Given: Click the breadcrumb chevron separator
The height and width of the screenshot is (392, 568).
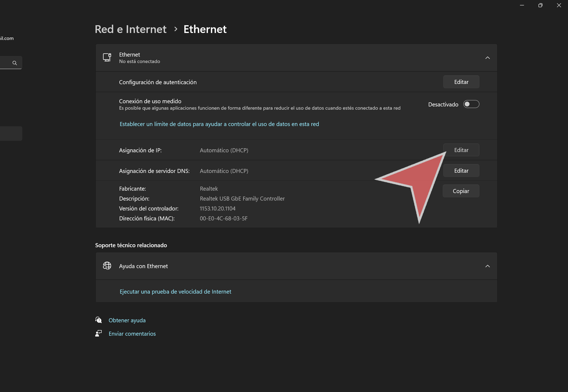Looking at the screenshot, I should pyautogui.click(x=176, y=29).
